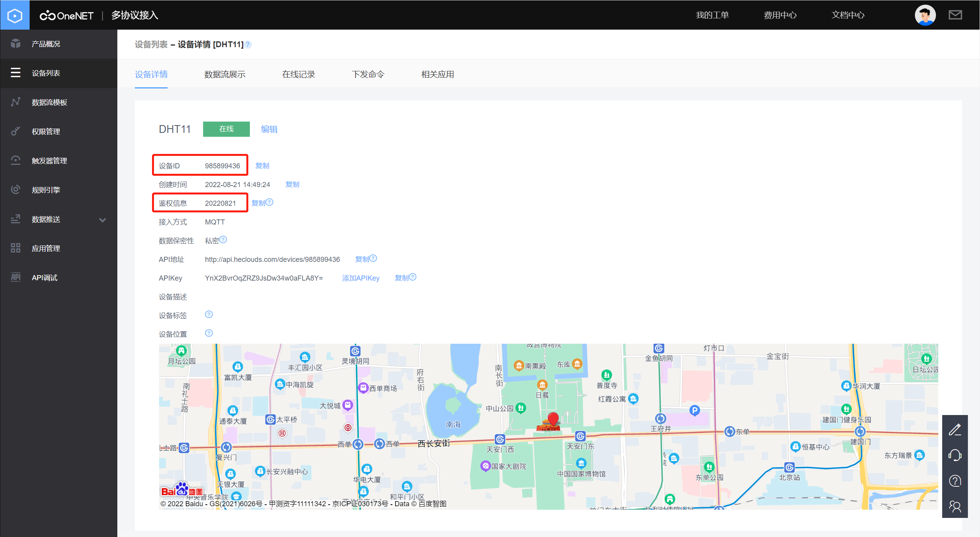The width and height of the screenshot is (980, 537).
Task: Open 文档中心 in the top navigation
Action: tap(848, 15)
